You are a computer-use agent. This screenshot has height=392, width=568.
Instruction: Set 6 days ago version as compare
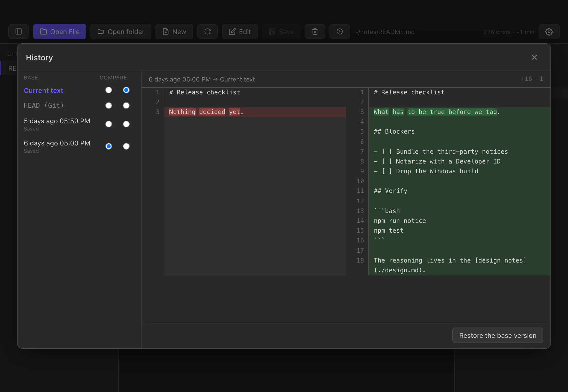click(126, 146)
